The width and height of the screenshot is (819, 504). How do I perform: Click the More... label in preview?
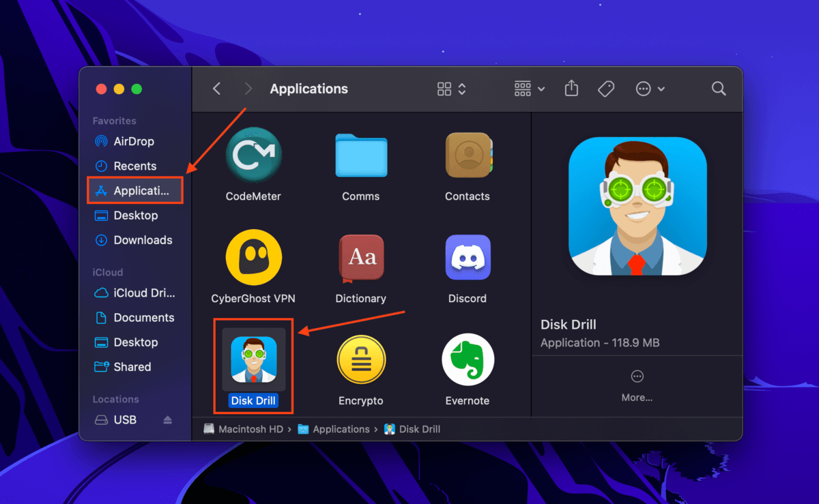(637, 397)
